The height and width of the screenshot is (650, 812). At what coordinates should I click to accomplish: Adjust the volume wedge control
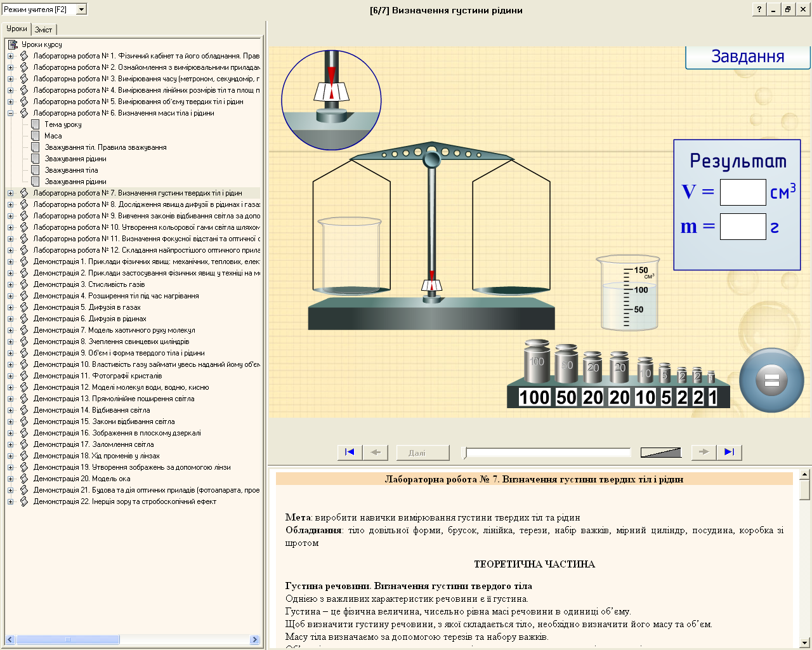point(660,452)
